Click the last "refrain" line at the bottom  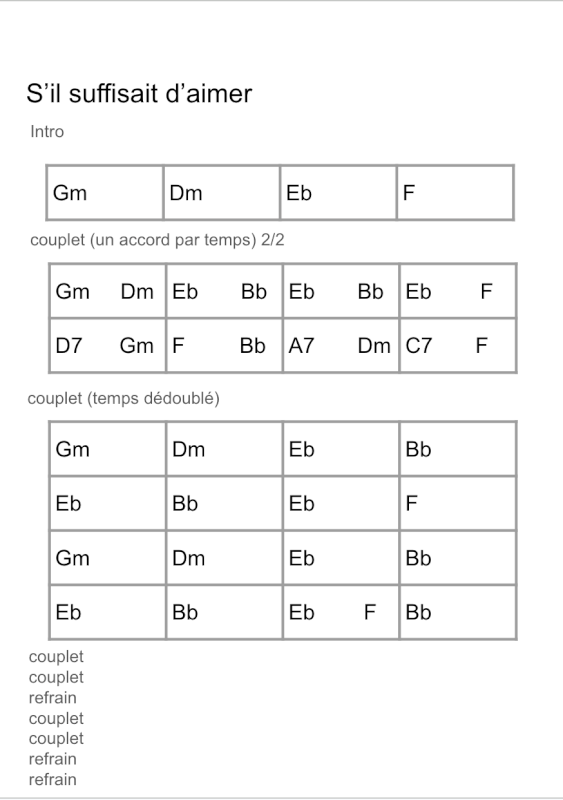click(x=53, y=780)
